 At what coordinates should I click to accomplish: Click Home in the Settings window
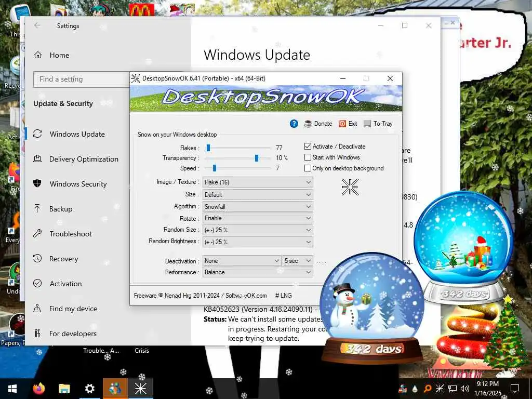tap(59, 55)
